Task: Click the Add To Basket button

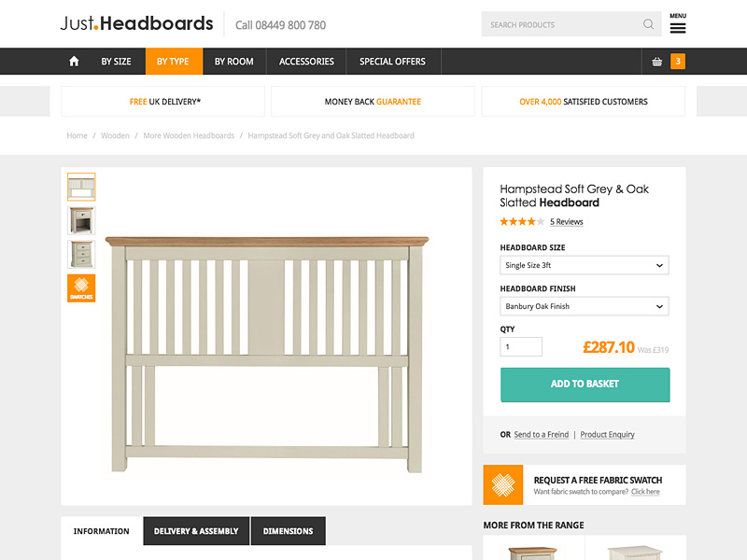Action: tap(585, 384)
